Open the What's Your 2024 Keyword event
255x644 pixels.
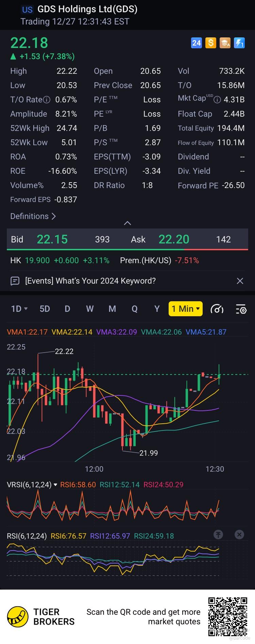[x=90, y=281]
